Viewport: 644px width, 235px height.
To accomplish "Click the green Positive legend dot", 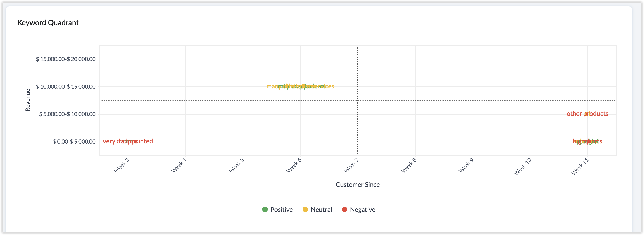I will click(x=265, y=209).
